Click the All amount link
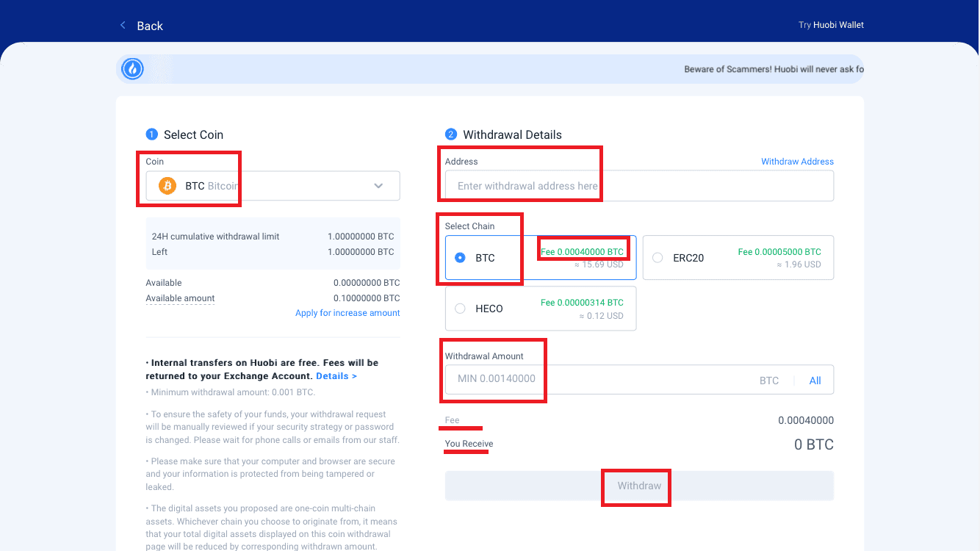 pos(815,381)
